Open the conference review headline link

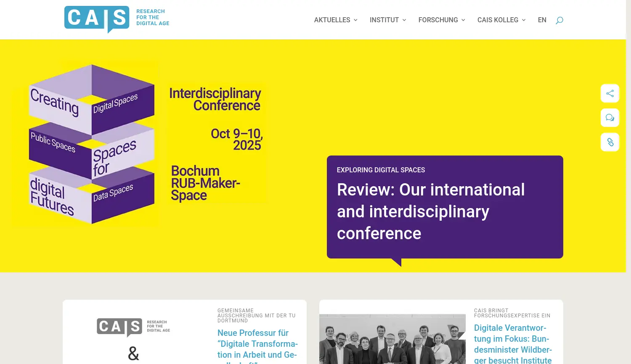[430, 211]
